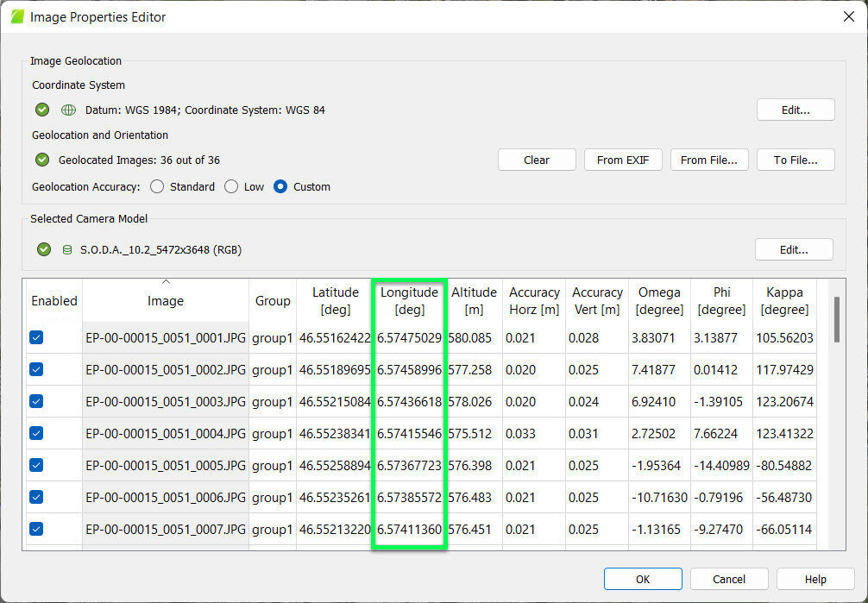This screenshot has height=603, width=868.
Task: Clear the image geolocation data
Action: 537,160
